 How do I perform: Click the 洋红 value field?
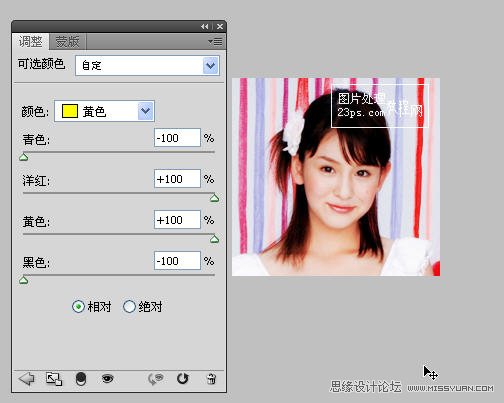[177, 179]
